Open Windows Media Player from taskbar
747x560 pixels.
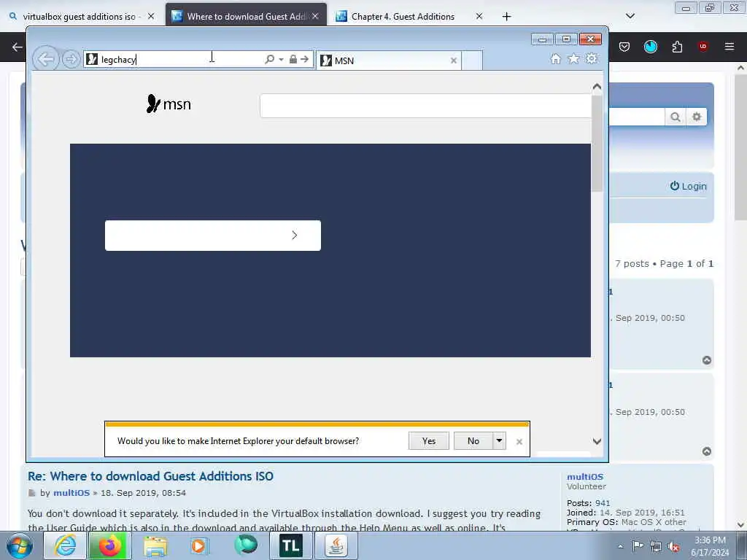[199, 545]
